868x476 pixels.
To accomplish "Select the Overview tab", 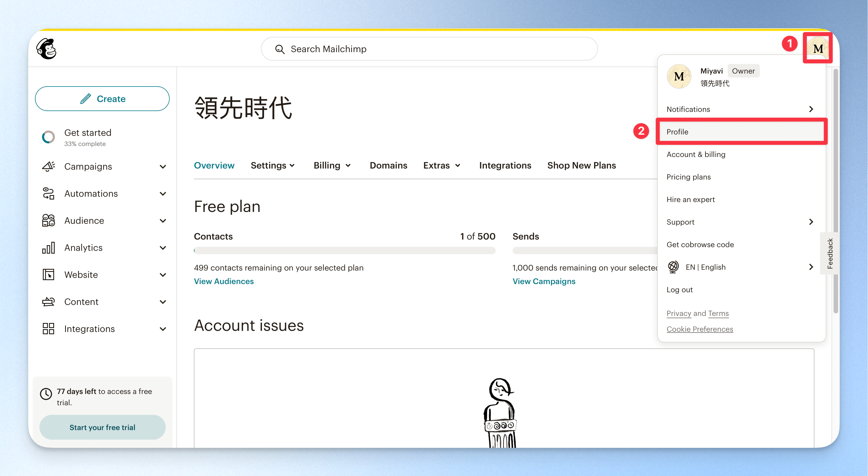I will (214, 165).
